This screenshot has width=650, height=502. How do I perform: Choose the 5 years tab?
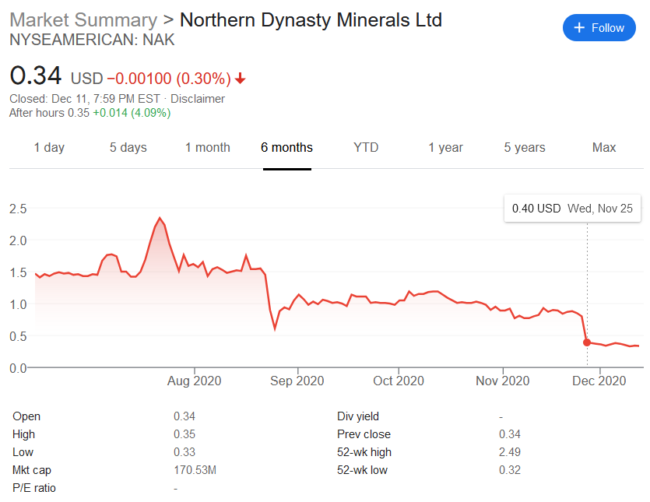(x=524, y=147)
